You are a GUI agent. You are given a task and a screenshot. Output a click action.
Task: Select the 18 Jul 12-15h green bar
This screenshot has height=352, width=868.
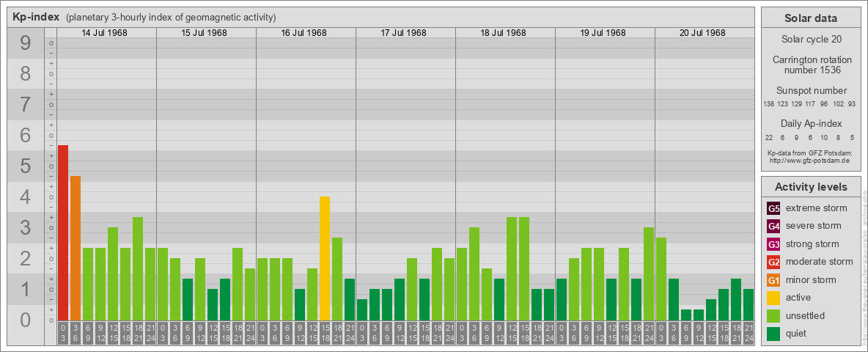point(512,269)
